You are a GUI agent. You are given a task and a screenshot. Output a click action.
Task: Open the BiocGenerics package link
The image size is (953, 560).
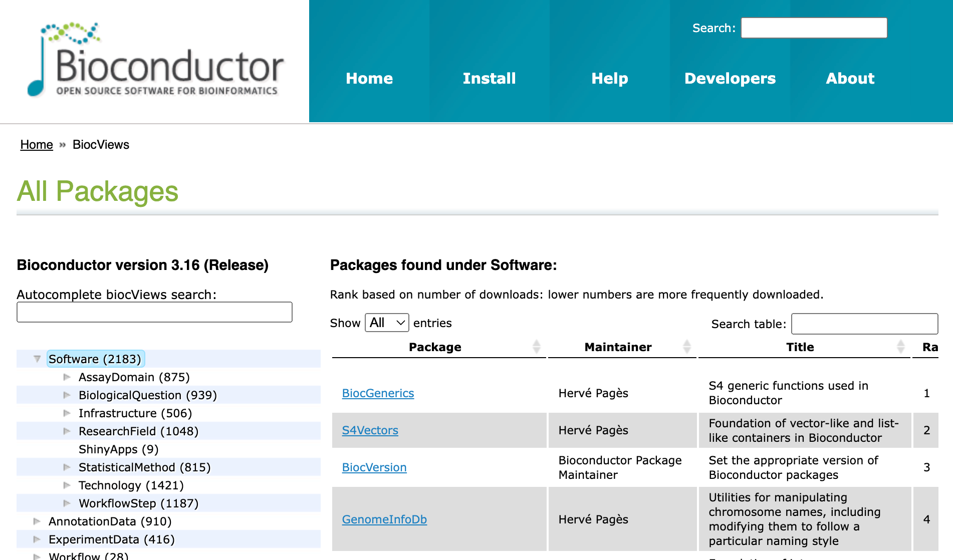[x=378, y=393]
